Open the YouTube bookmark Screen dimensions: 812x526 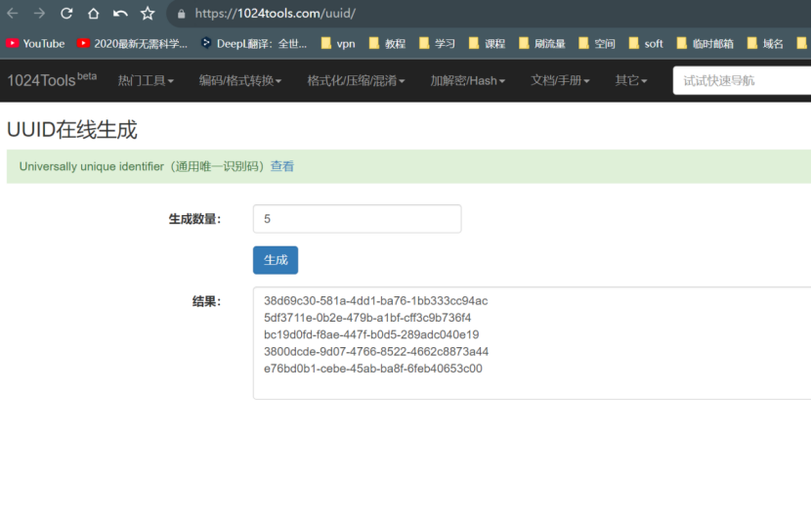click(x=35, y=44)
